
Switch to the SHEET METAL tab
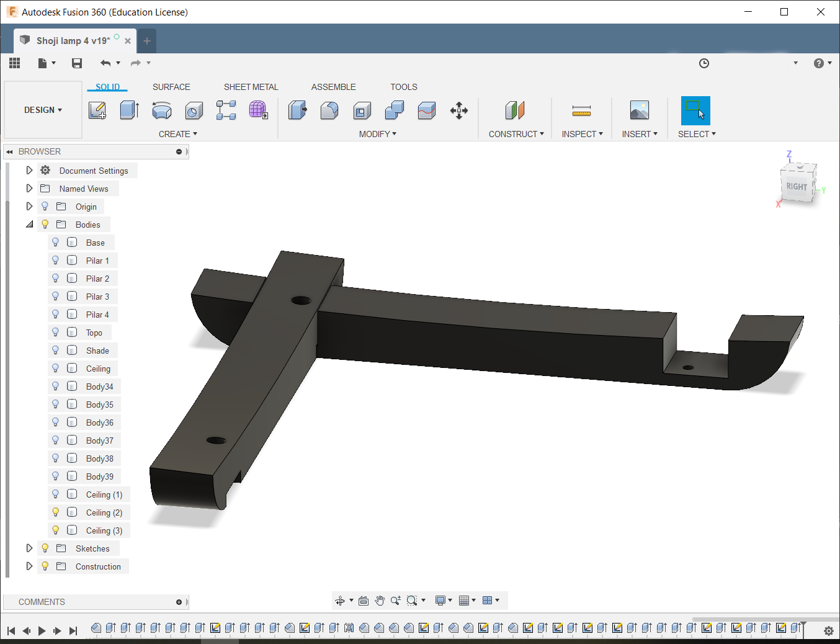(x=251, y=87)
